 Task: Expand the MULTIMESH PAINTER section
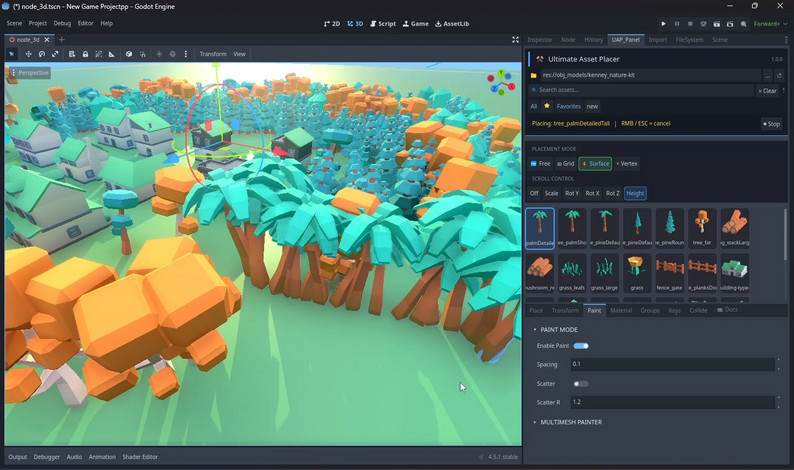point(568,422)
